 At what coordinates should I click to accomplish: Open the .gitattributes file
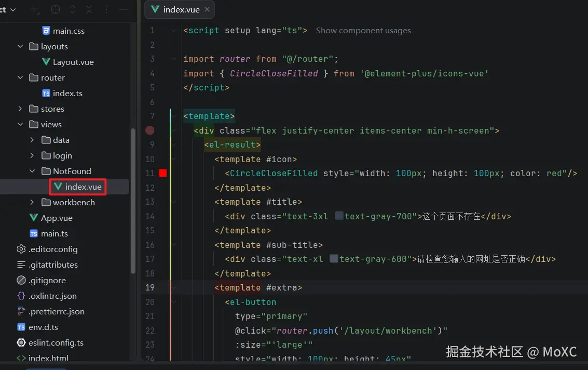[53, 265]
